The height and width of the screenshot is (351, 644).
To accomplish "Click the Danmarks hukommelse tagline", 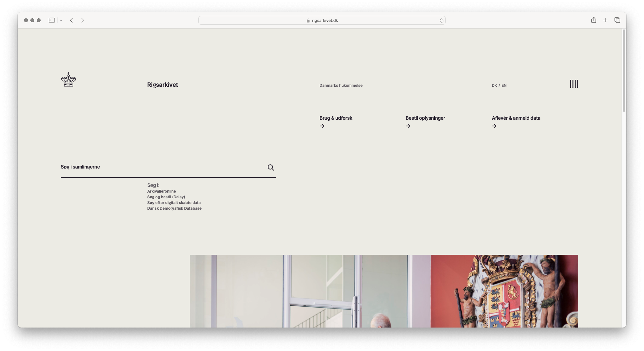I will tap(341, 86).
